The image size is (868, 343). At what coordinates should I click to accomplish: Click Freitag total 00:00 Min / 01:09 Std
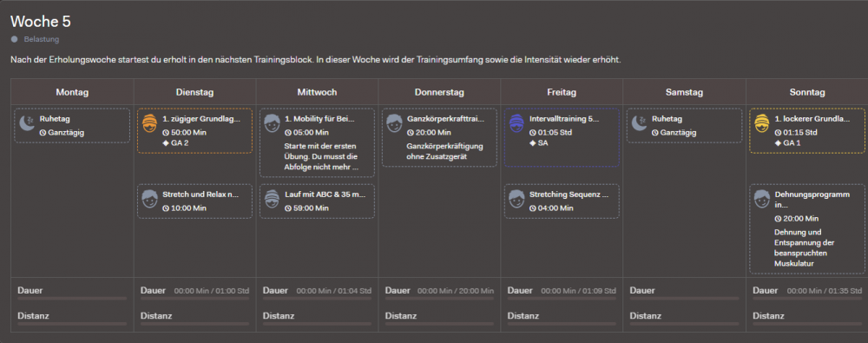point(578,290)
